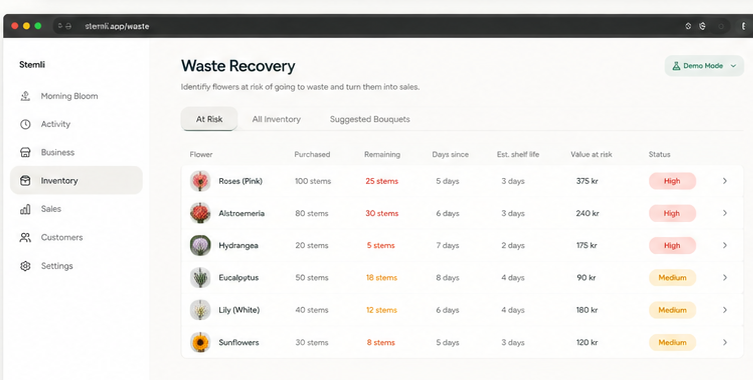This screenshot has height=380, width=753.
Task: Click the Alstroemeria flower thumbnail
Action: coord(200,213)
